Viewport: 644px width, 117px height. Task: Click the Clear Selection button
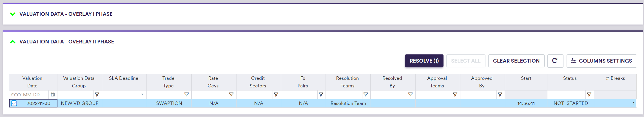[516, 61]
